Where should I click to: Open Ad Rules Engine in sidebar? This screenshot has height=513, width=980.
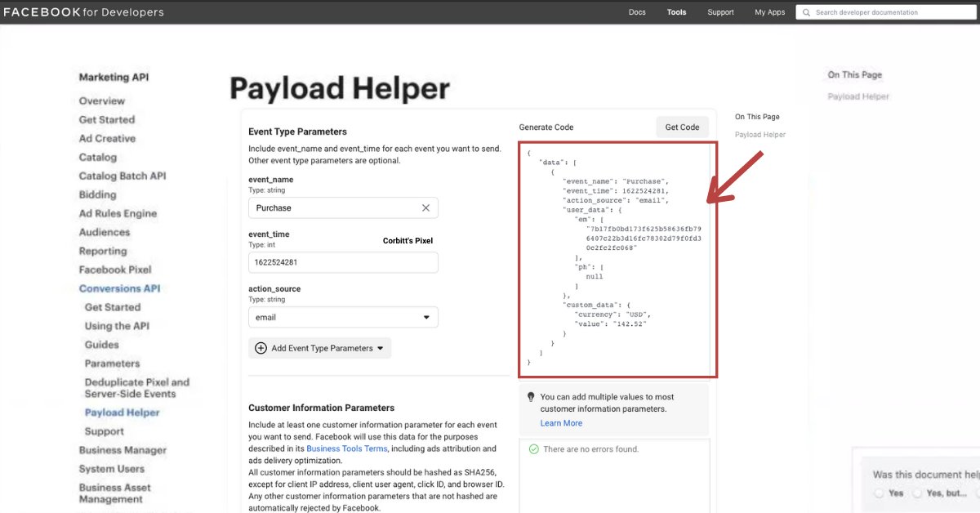point(118,214)
